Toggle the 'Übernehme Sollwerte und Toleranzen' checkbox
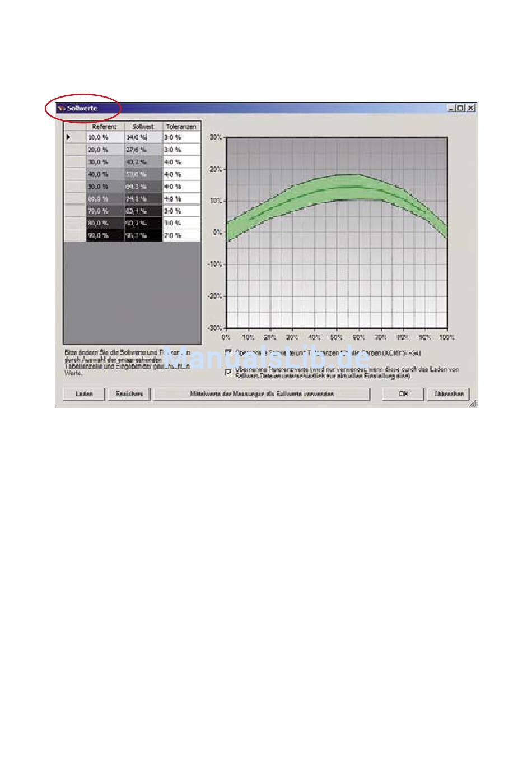 pyautogui.click(x=228, y=352)
